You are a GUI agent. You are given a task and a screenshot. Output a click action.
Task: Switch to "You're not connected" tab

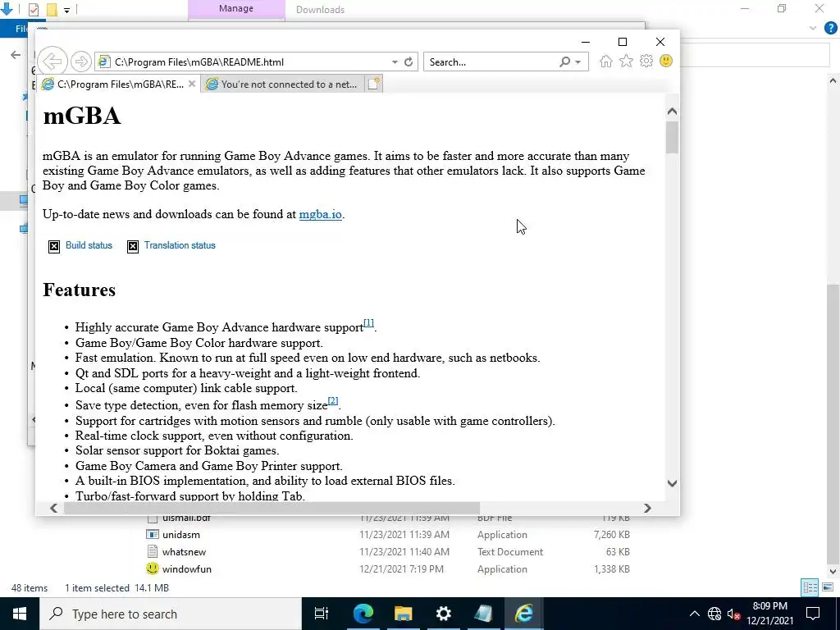point(283,84)
